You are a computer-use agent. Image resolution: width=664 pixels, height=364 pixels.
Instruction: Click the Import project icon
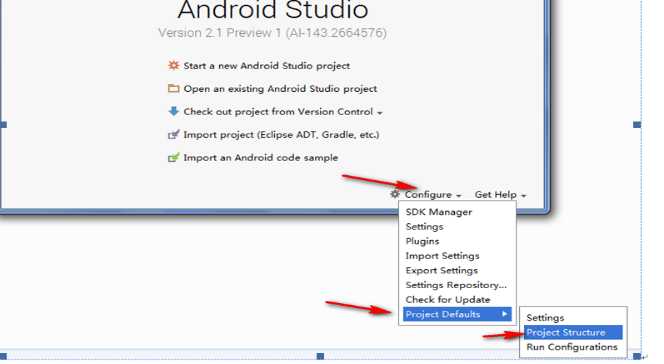point(174,135)
